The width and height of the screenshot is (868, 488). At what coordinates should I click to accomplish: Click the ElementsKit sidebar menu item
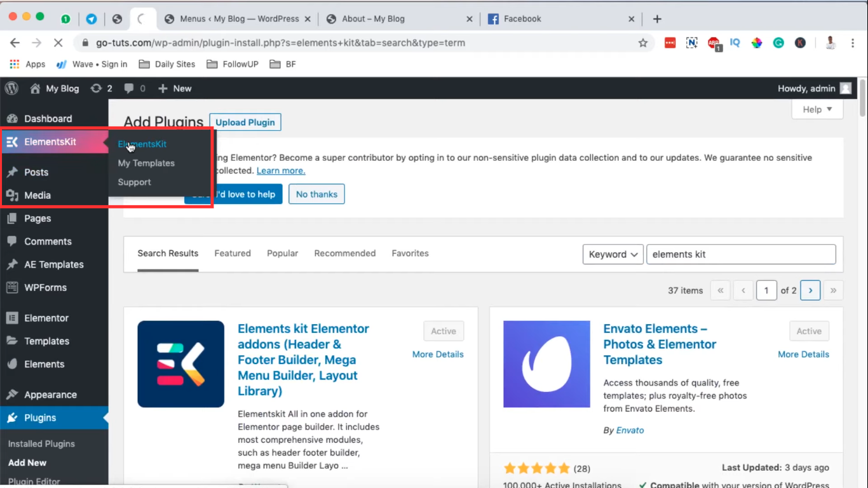pos(54,142)
